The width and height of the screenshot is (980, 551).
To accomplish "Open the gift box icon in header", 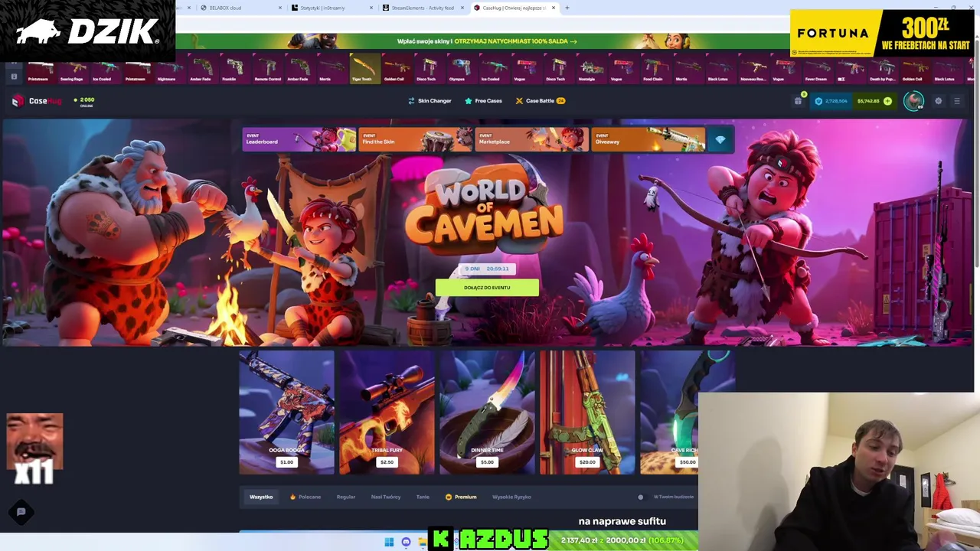I will click(x=798, y=101).
